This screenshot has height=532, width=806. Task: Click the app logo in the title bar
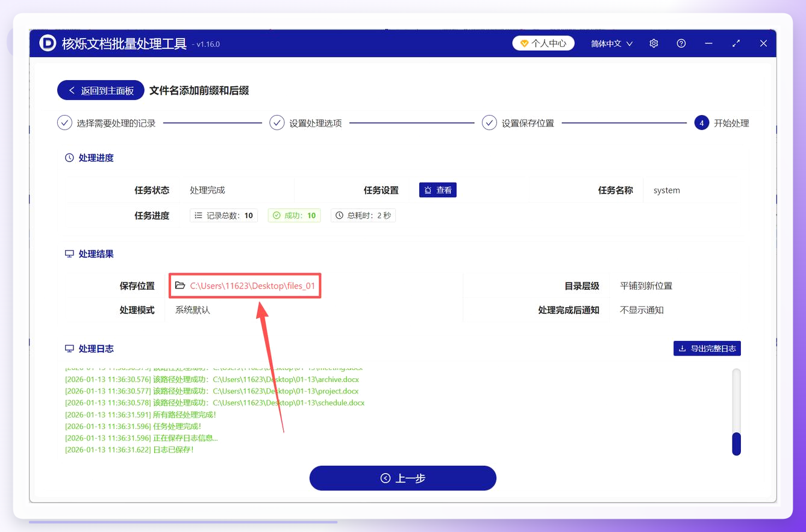click(x=48, y=43)
